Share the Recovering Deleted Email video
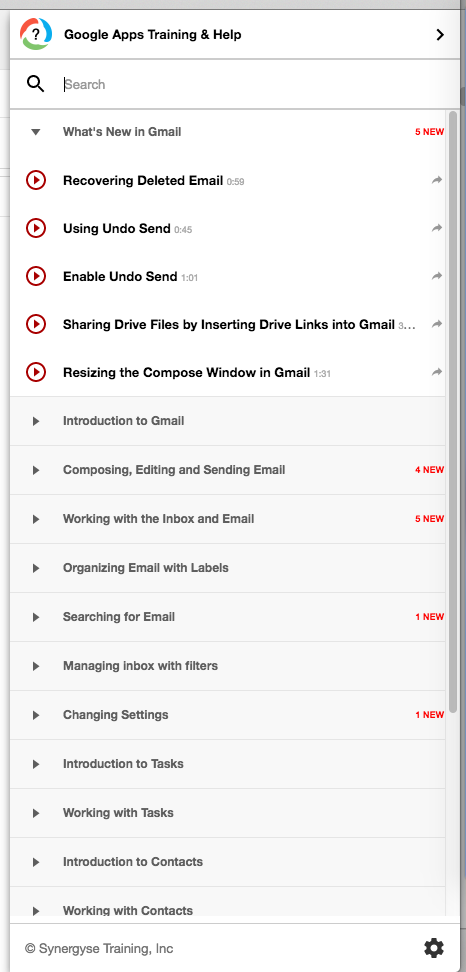 437,180
